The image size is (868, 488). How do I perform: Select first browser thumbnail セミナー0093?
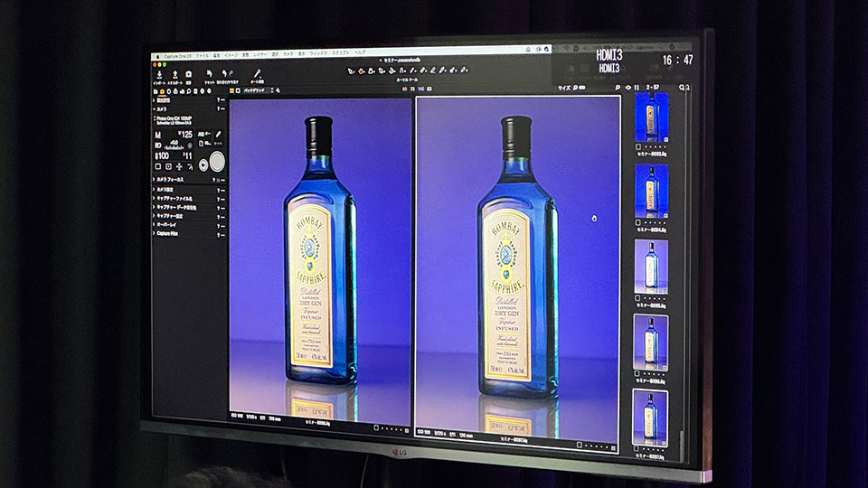pyautogui.click(x=651, y=118)
